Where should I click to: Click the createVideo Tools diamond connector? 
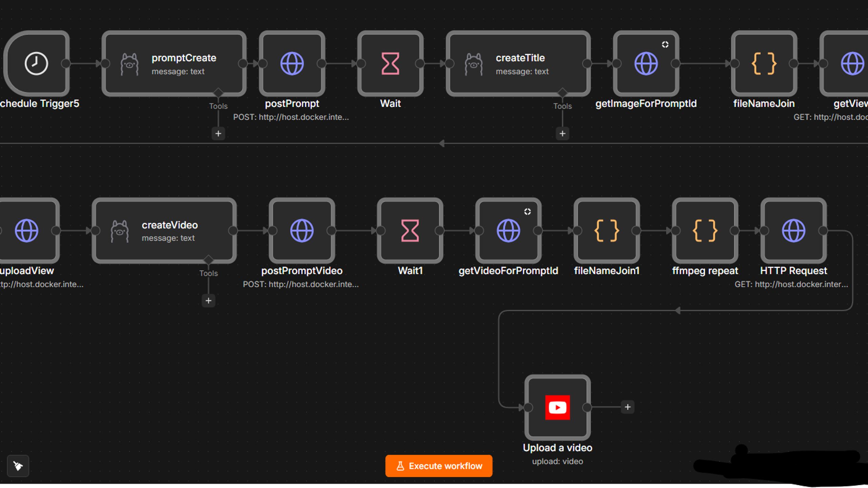click(x=209, y=260)
